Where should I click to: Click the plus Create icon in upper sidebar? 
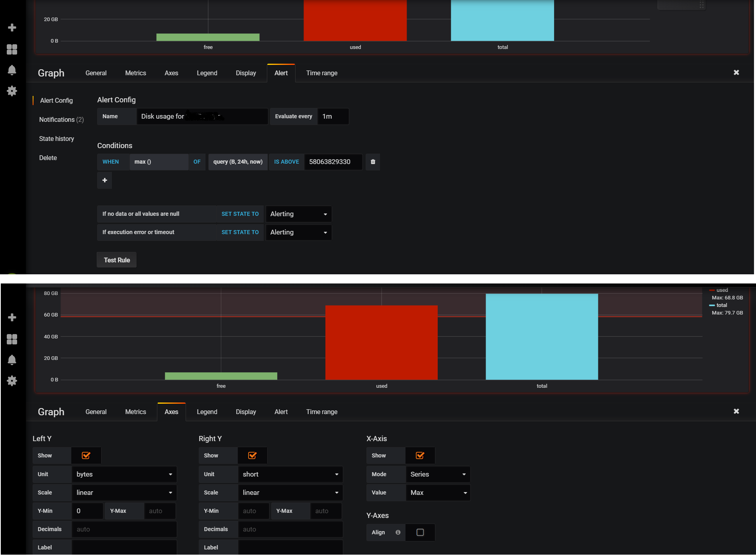click(12, 27)
